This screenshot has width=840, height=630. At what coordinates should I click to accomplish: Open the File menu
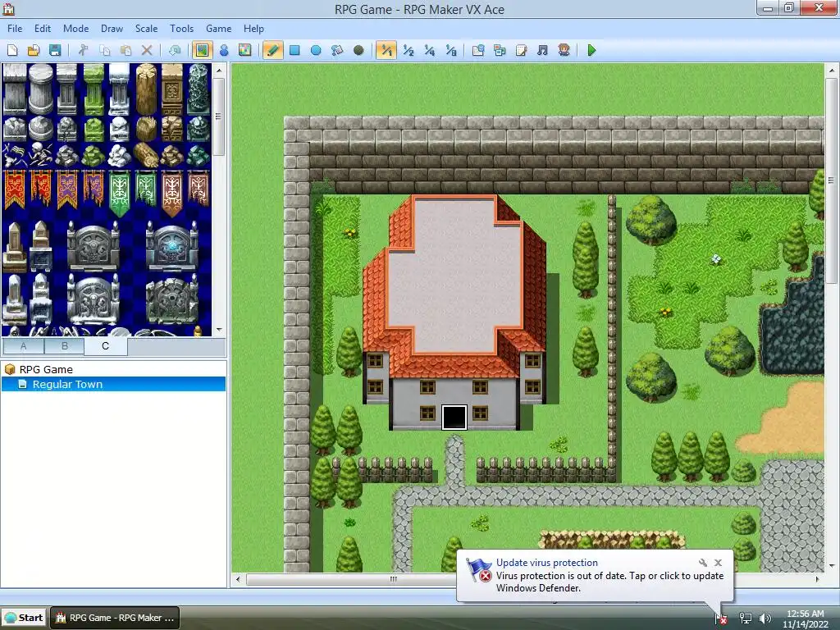(15, 29)
